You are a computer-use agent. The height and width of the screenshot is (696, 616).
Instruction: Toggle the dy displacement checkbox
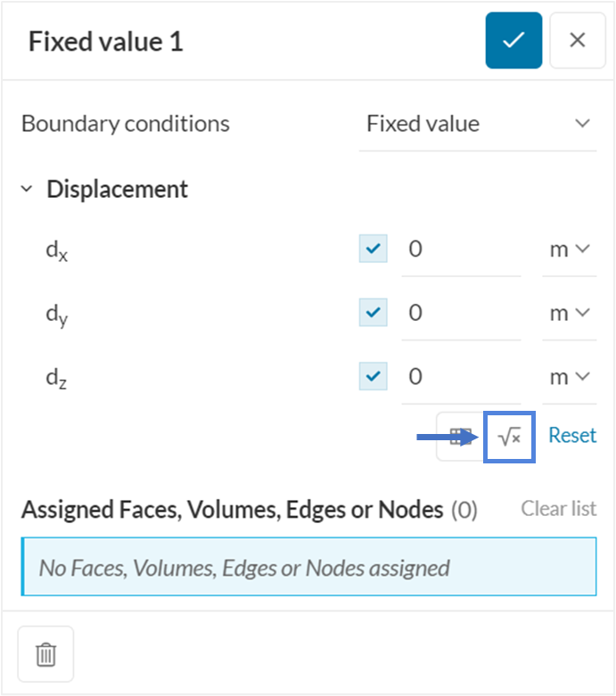pyautogui.click(x=374, y=313)
